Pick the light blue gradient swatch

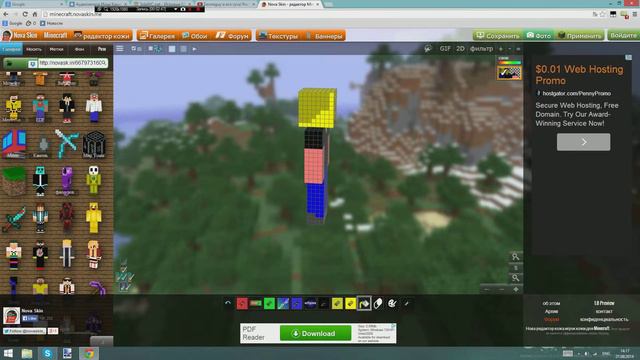coord(283,304)
